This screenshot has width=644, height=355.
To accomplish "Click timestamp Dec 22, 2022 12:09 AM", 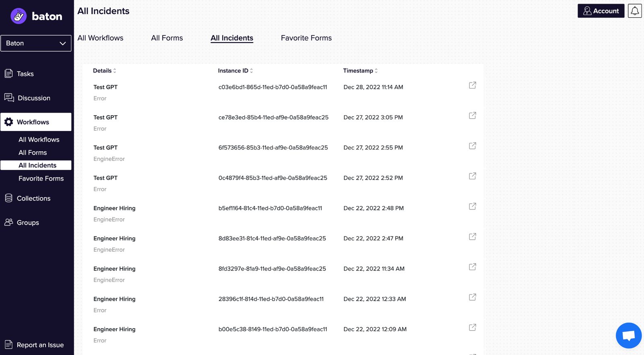I will coord(375,329).
